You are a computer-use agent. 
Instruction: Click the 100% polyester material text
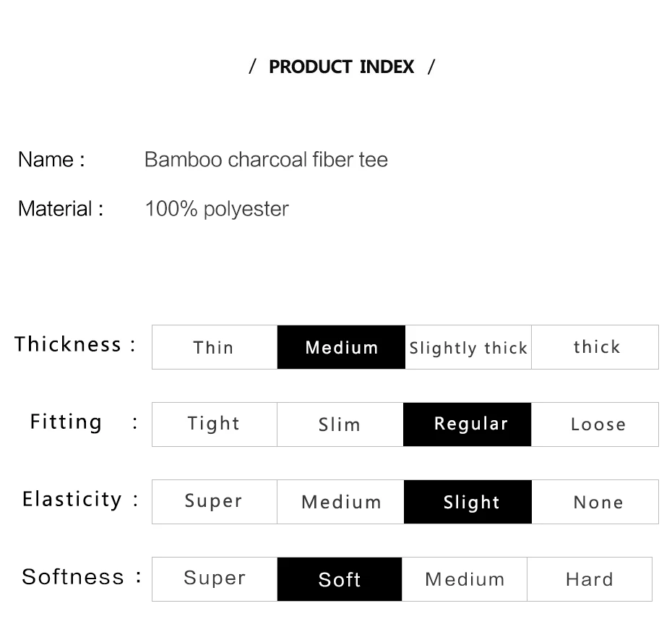pos(217,209)
